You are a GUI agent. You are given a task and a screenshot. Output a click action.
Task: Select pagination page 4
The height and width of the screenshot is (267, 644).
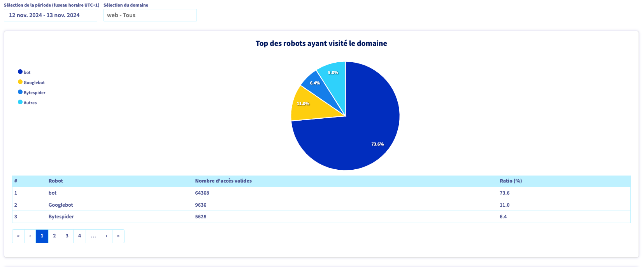click(x=79, y=236)
